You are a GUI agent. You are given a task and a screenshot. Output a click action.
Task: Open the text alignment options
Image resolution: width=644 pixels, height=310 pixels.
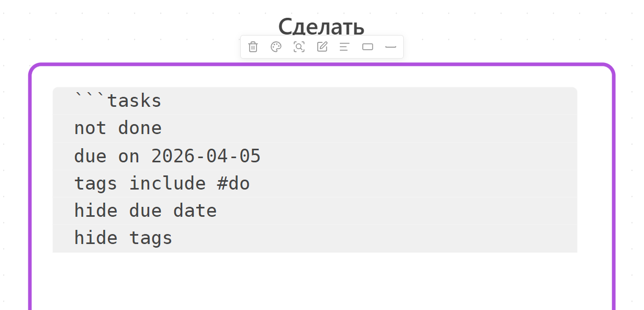345,47
